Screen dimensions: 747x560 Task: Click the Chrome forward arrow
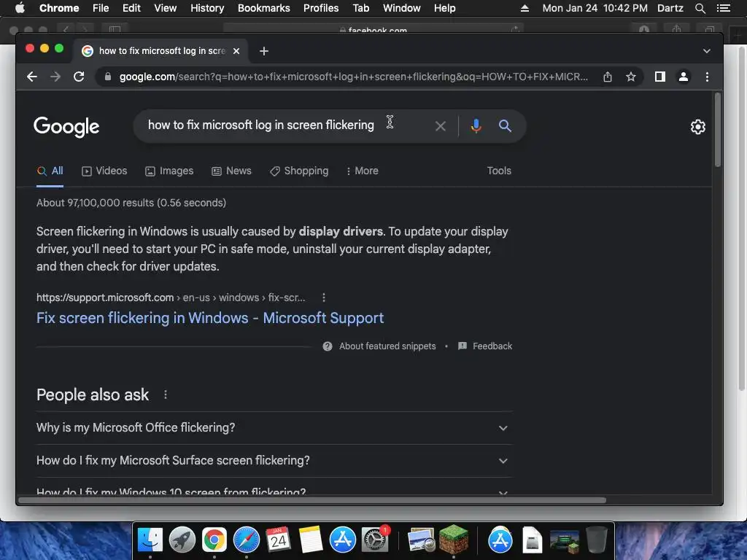click(55, 77)
